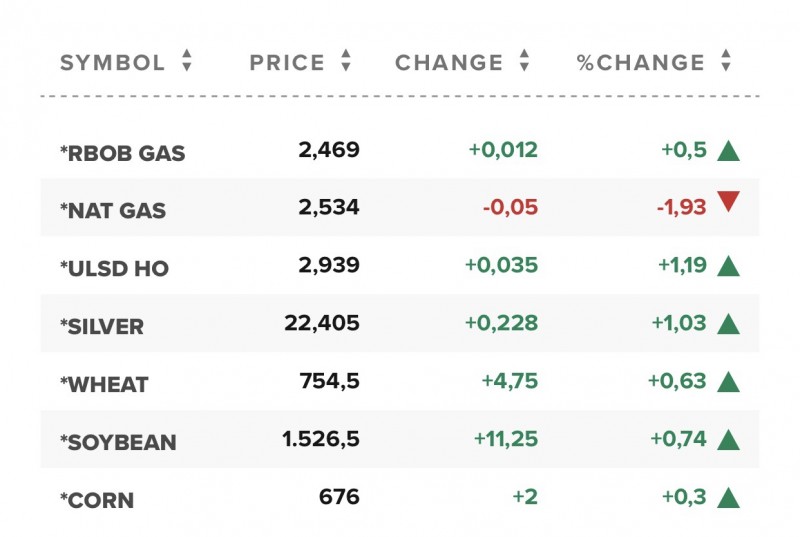Click the WHEAT price 754,5
800x537 pixels.
point(329,381)
